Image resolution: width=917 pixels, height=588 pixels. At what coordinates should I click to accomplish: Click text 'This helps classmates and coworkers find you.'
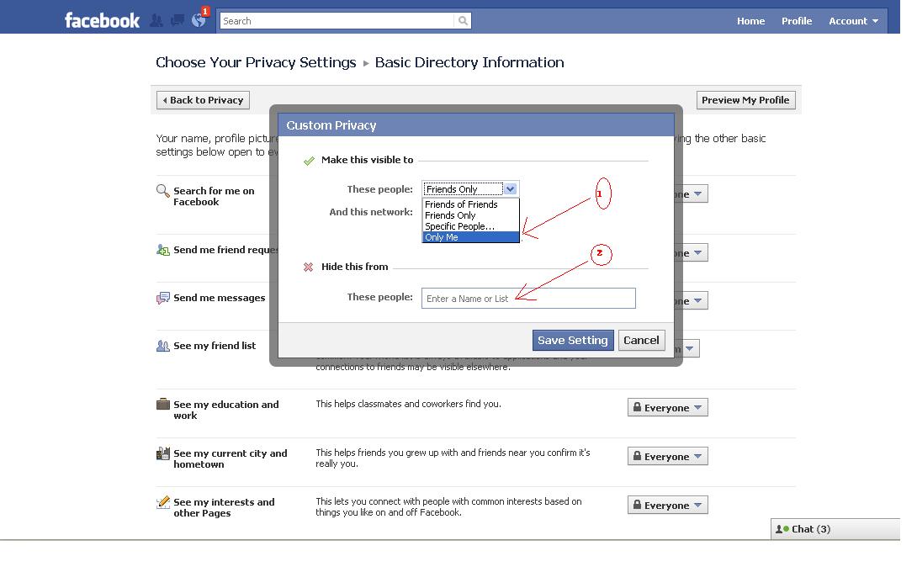pos(408,404)
